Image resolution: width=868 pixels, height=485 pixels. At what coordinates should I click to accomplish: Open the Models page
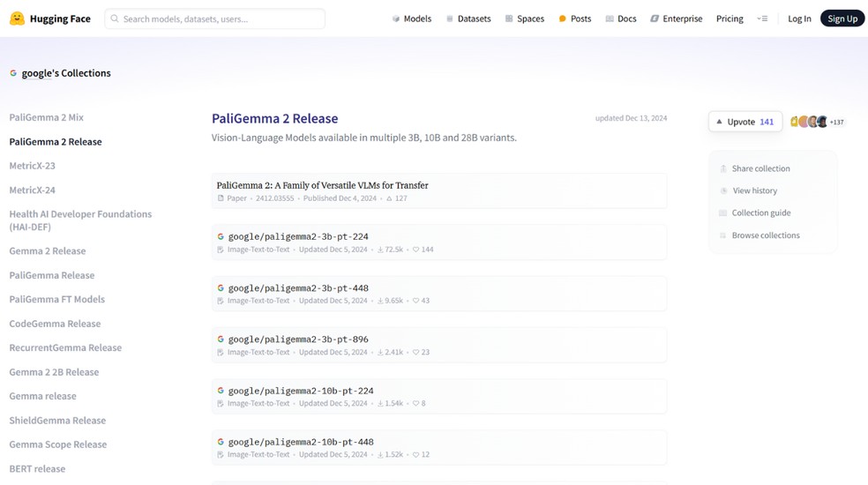411,19
